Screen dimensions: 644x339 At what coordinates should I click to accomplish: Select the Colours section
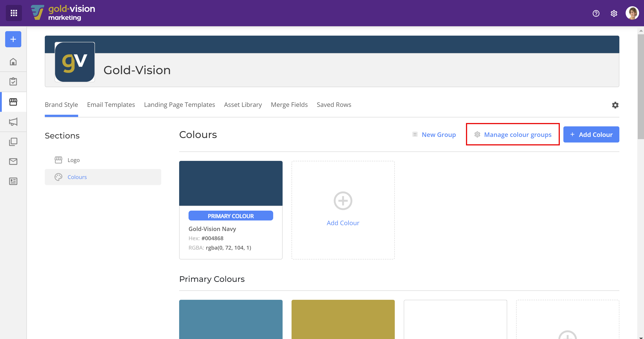(103, 177)
